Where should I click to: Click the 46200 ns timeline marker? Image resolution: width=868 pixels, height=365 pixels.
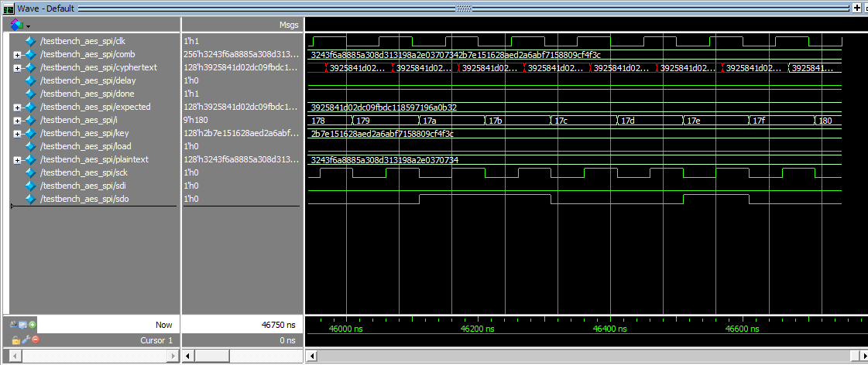476,329
